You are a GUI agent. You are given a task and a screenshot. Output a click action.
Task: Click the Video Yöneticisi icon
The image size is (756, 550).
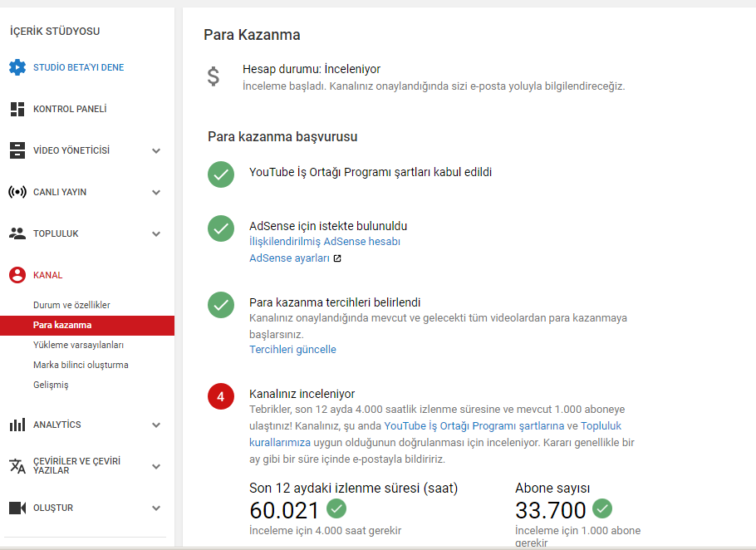point(17,150)
